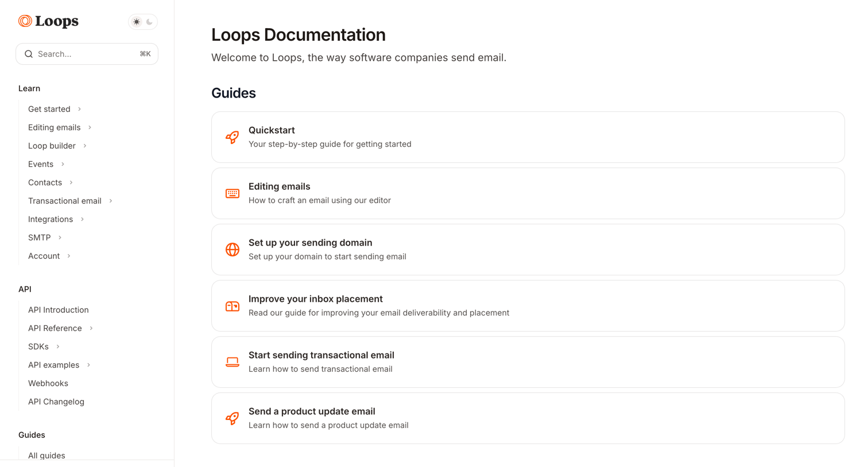Viewport: 868px width, 467px height.
Task: Open API examples sidebar item
Action: [x=53, y=365]
